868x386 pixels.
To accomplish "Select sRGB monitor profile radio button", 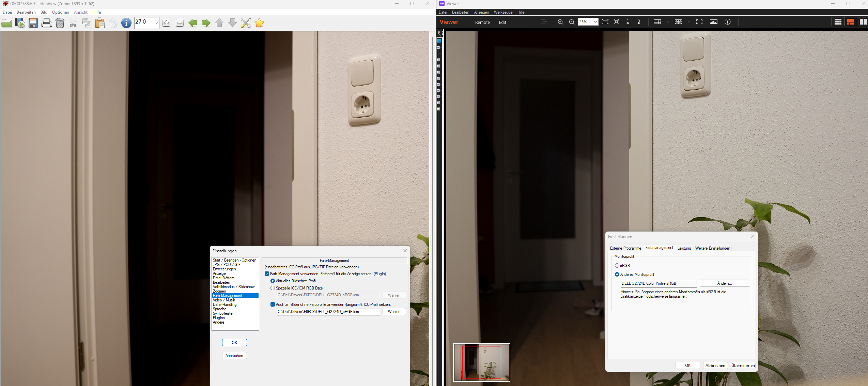I will [x=617, y=266].
